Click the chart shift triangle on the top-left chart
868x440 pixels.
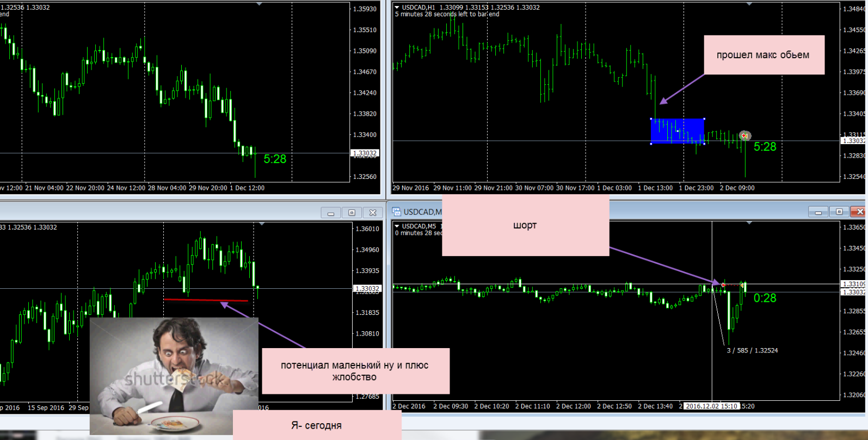coord(259,4)
